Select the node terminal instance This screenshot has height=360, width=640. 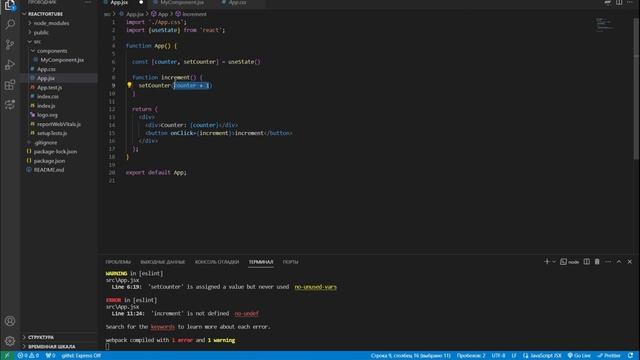coord(569,262)
